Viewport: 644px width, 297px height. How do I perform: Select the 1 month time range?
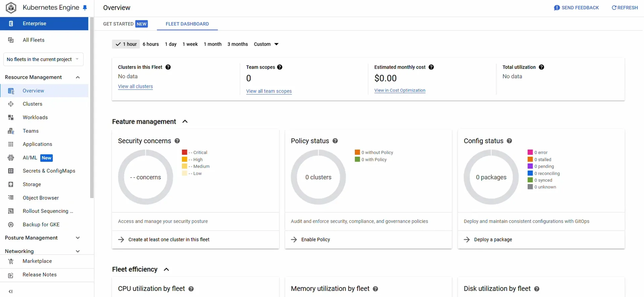213,44
